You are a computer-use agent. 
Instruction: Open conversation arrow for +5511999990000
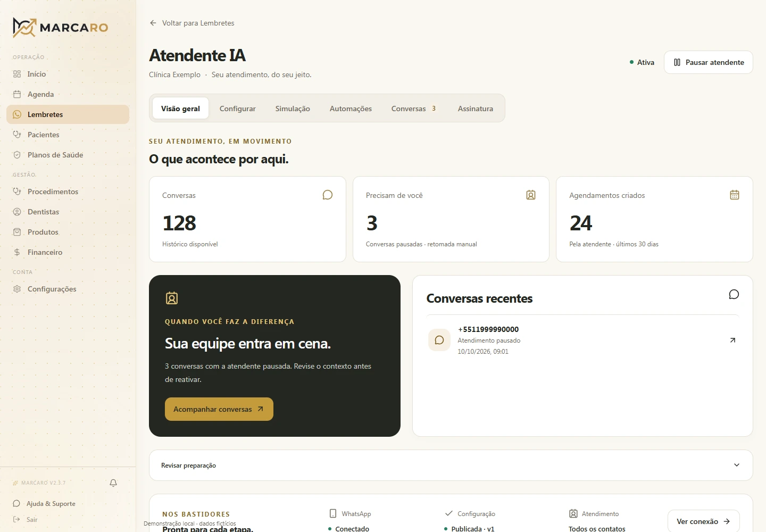click(732, 340)
